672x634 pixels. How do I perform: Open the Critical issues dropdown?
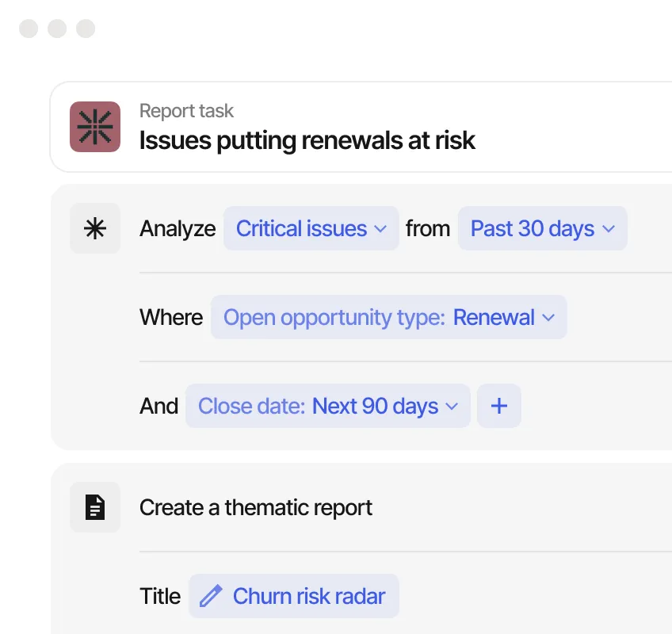click(x=311, y=228)
